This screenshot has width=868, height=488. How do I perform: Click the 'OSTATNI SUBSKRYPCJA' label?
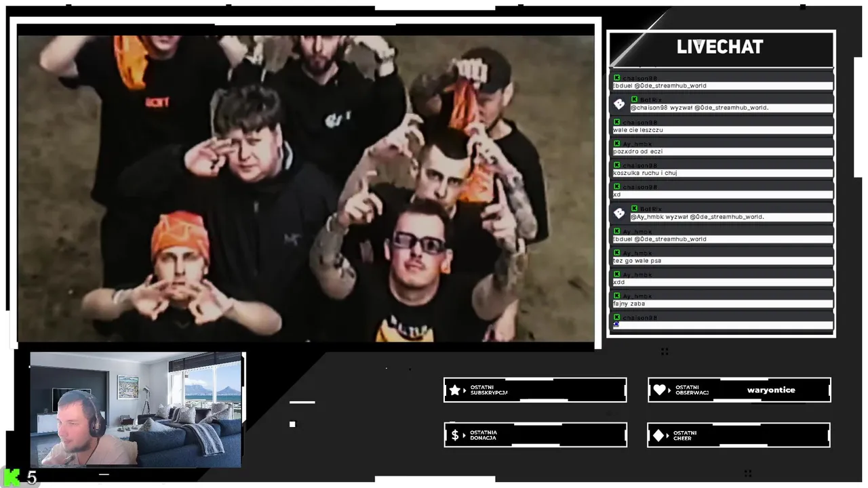coord(489,390)
